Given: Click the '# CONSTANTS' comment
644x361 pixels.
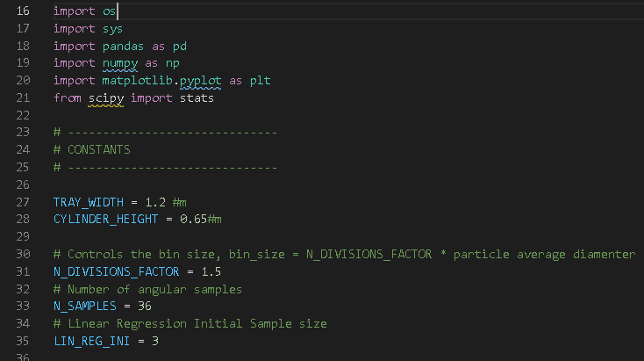Looking at the screenshot, I should tap(91, 149).
